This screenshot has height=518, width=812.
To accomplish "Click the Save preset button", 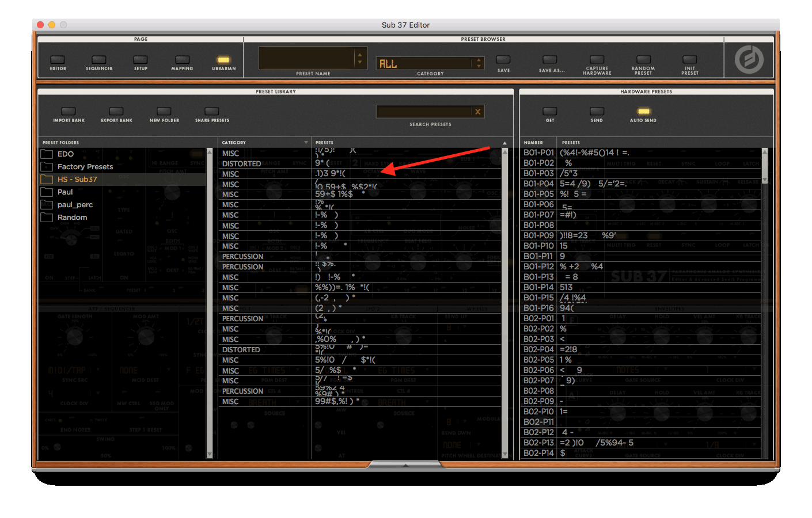I will tap(503, 60).
